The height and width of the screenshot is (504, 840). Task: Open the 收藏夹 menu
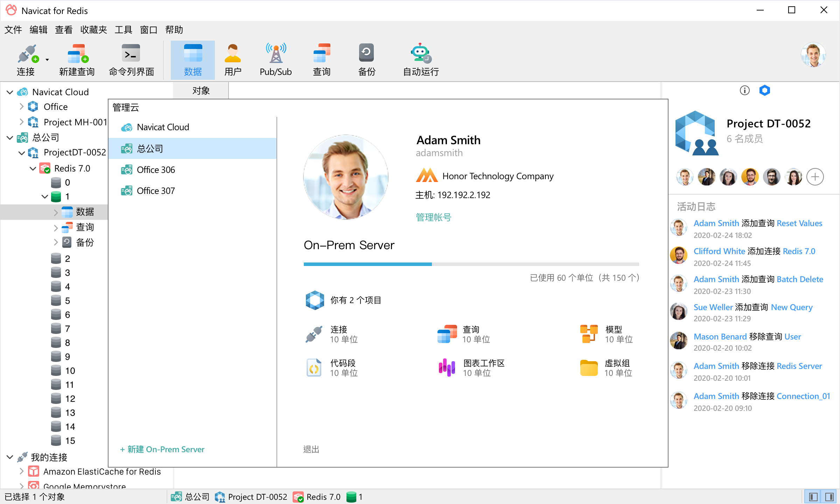(x=93, y=30)
